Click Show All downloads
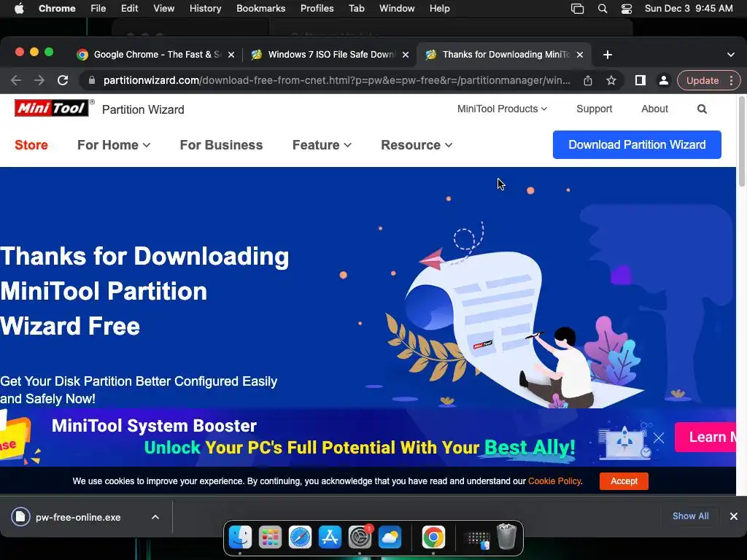This screenshot has width=747, height=560. pyautogui.click(x=690, y=516)
